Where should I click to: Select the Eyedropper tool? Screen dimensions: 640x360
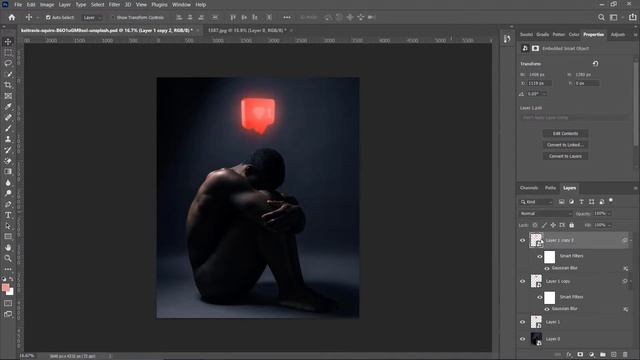tap(8, 107)
